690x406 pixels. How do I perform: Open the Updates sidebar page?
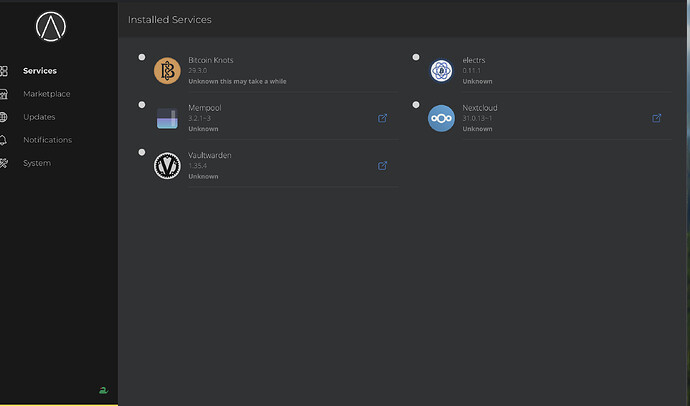click(x=39, y=117)
